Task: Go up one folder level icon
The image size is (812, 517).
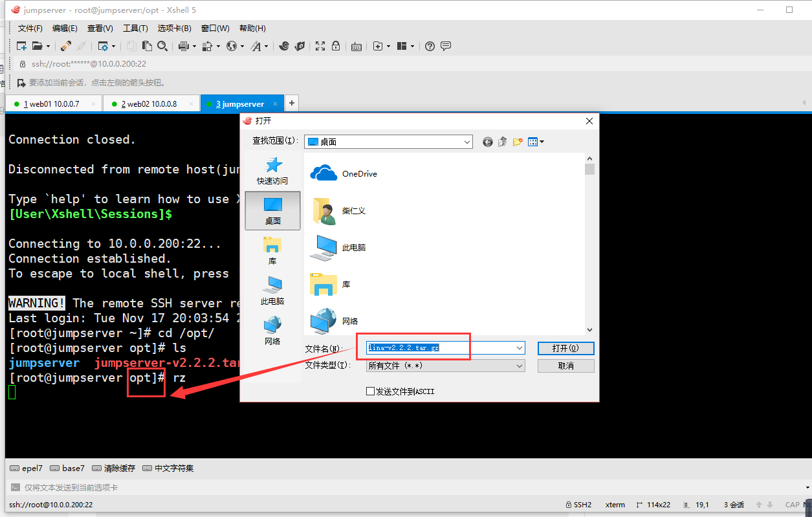Action: (x=503, y=142)
